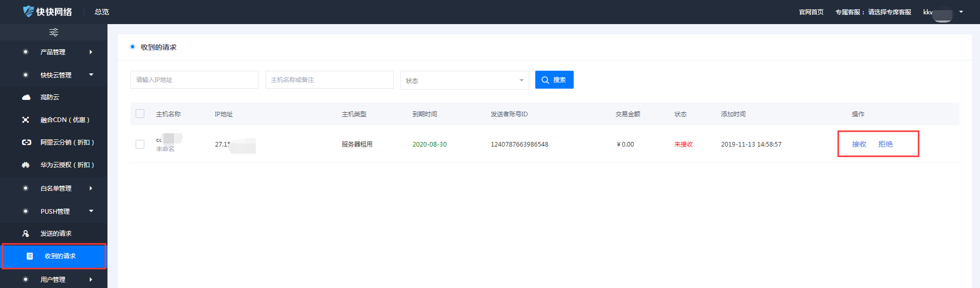Click the link icon for 阿里云分销

pos(26,142)
